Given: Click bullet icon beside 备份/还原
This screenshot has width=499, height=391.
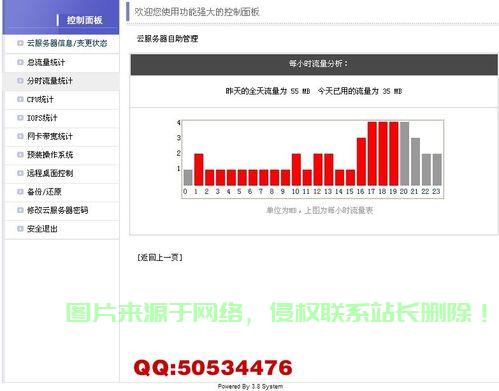Looking at the screenshot, I should tap(20, 191).
